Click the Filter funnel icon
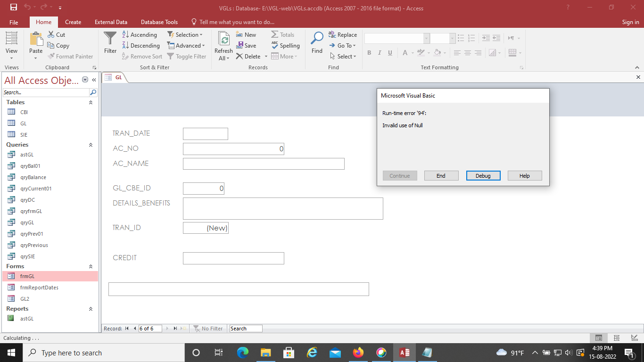Screen dimensions: 644x362 click(110, 39)
